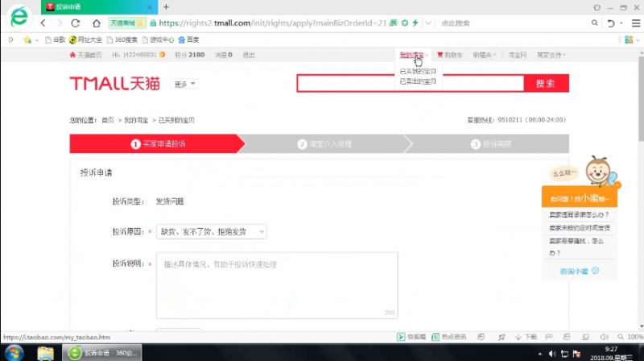Toggle the page mute speaker icon in status bar

coord(604,337)
